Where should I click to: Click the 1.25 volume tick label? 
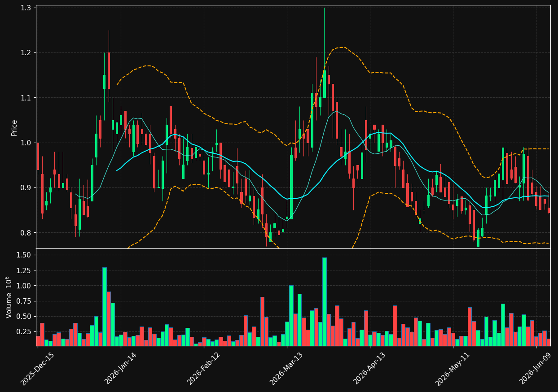click(24, 270)
